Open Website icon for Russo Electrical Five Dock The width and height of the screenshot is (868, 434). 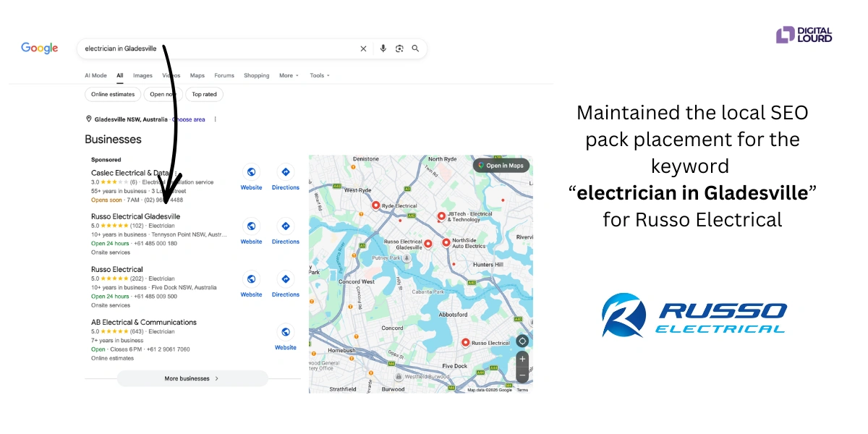251,279
